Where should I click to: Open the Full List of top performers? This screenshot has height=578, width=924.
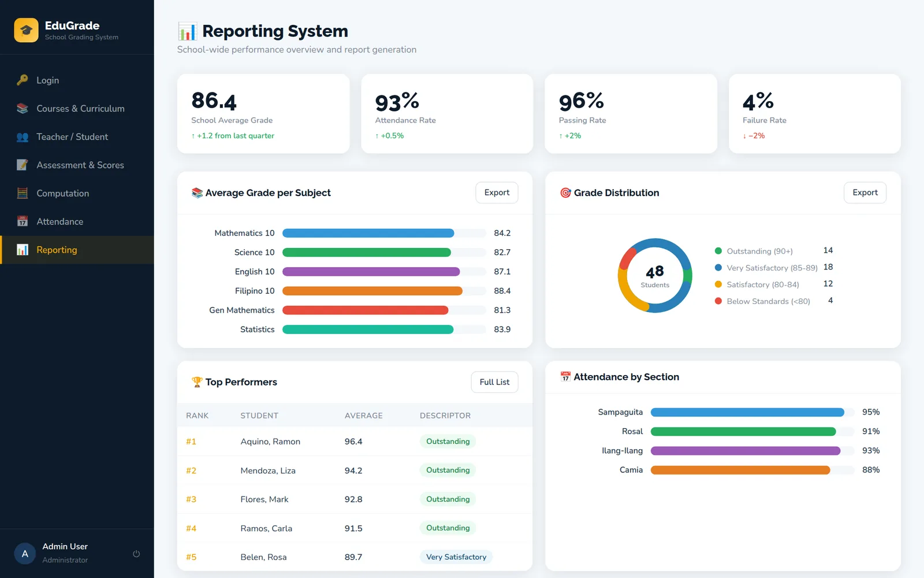coord(494,382)
